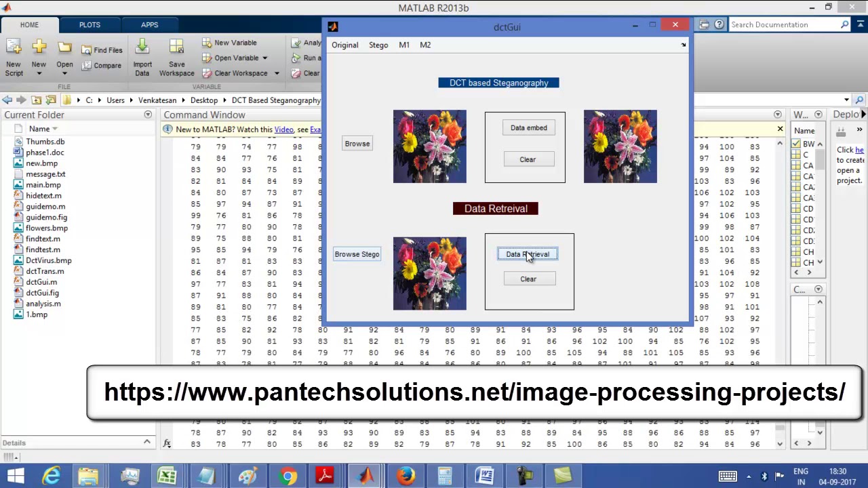Expand the Clear Workspace dropdown arrow

coord(276,73)
